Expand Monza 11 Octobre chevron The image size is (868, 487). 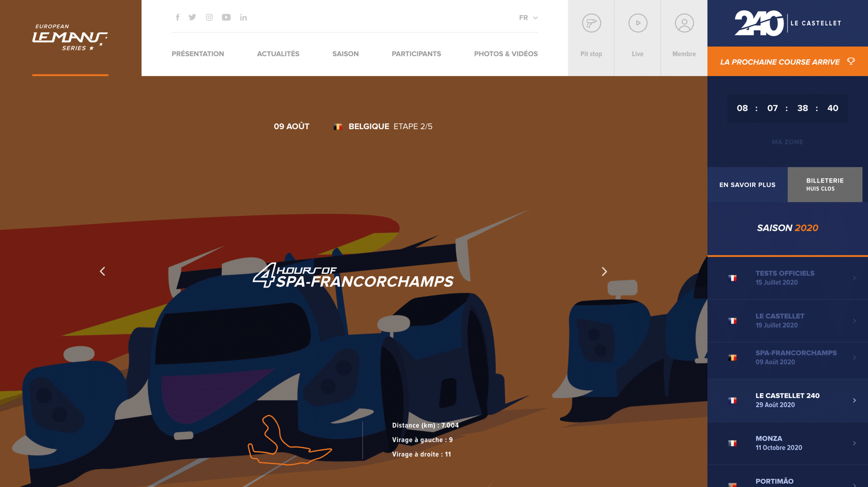pyautogui.click(x=854, y=443)
